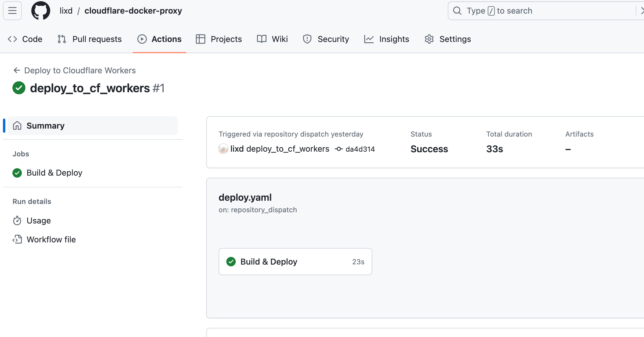Open the Security tab
The image size is (644, 337).
coord(326,39)
